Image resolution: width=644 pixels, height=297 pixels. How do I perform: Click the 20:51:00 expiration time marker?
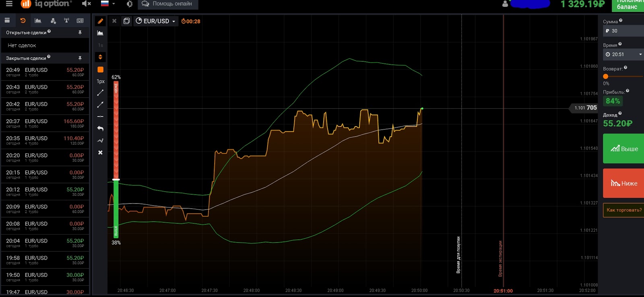tap(503, 291)
